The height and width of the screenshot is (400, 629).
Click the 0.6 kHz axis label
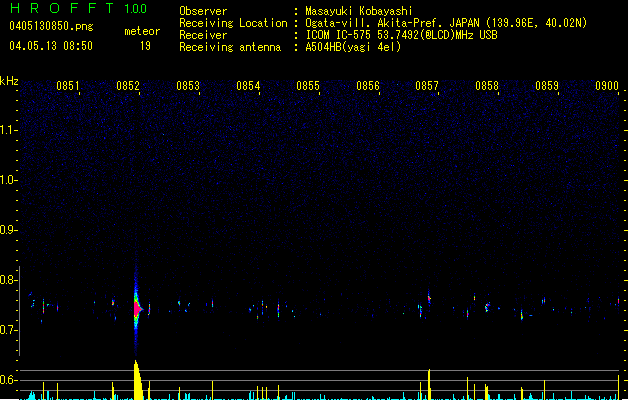(8, 380)
